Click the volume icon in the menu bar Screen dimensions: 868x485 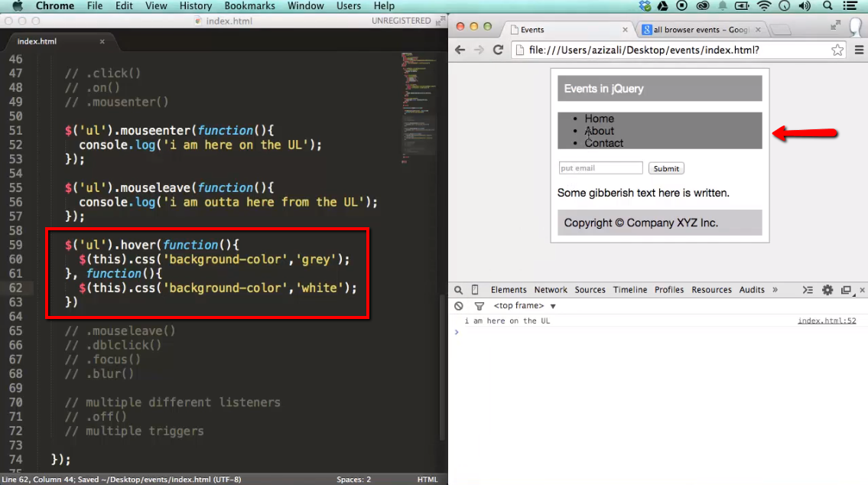804,5
